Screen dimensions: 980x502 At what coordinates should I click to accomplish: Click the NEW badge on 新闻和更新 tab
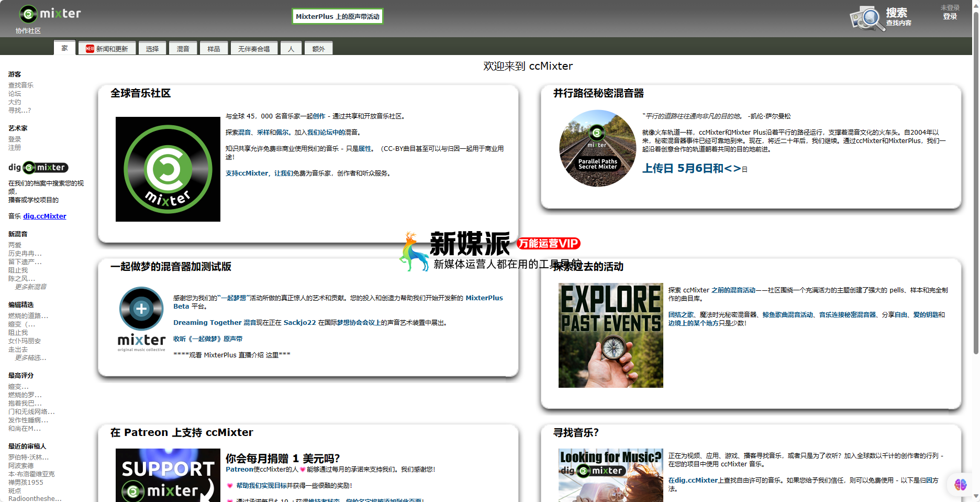click(90, 49)
